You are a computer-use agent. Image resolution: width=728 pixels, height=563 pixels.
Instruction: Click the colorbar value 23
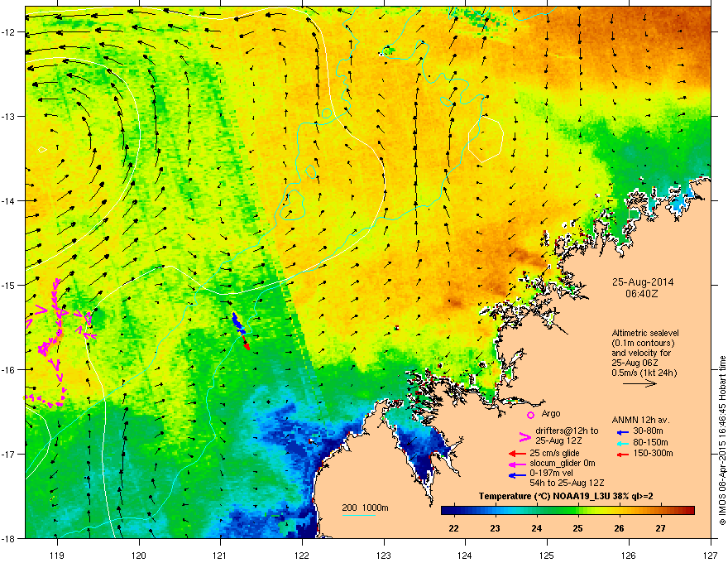495,528
